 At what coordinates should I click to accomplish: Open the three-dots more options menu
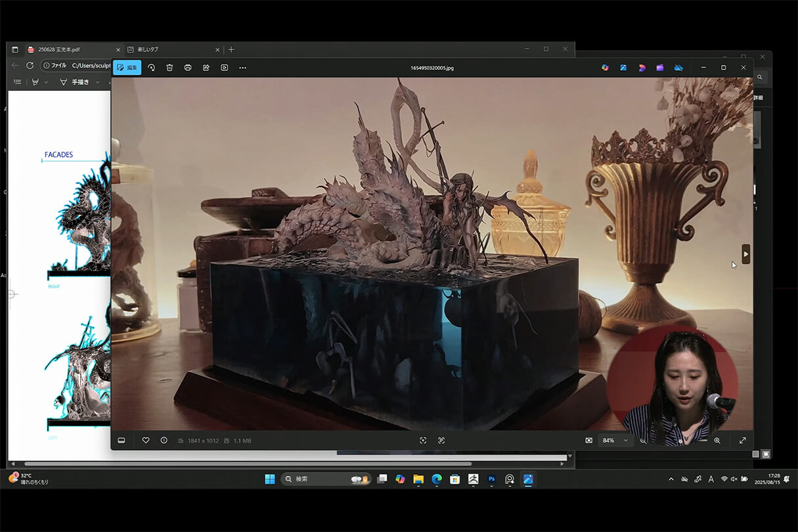(x=243, y=68)
